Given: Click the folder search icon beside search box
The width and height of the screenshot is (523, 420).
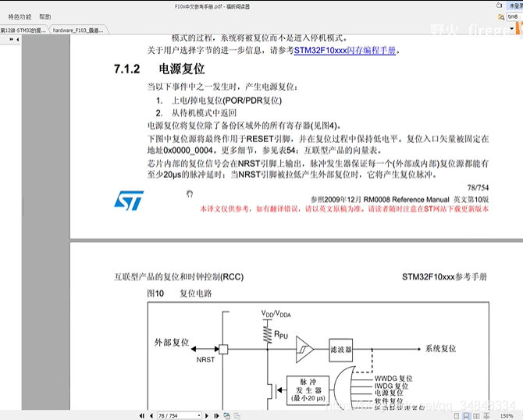Looking at the screenshot, I should [x=501, y=17].
